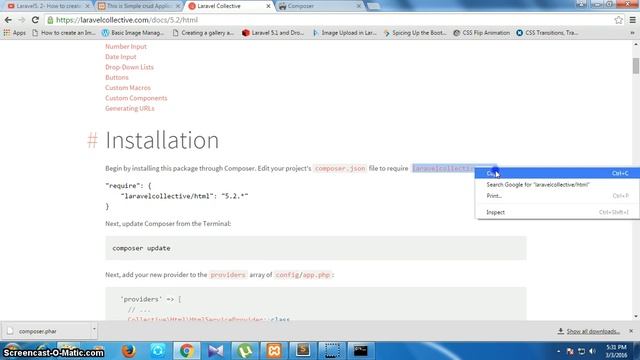640x360 pixels.
Task: Click the volume speaker tray icon
Action: coord(592,351)
